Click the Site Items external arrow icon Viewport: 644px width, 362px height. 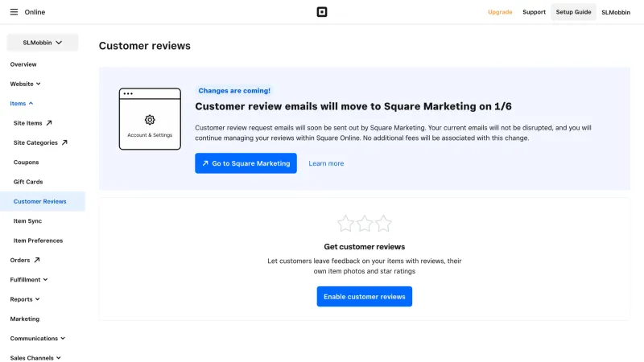click(x=49, y=123)
